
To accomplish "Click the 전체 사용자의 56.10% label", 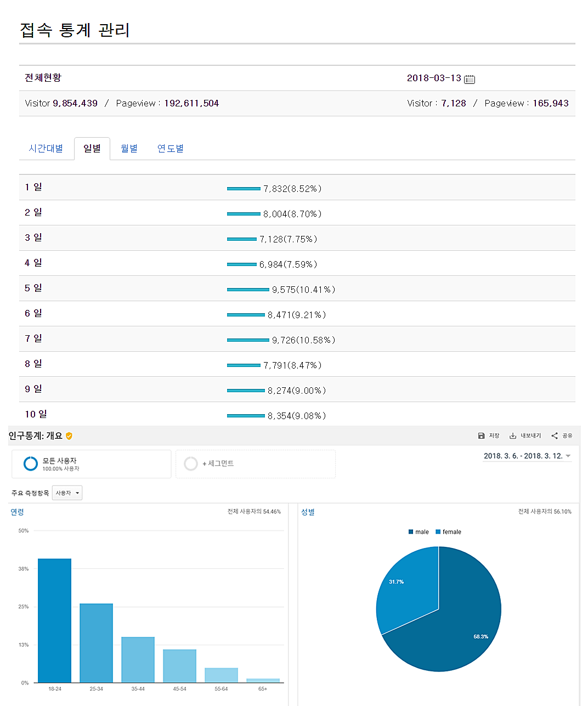I will point(545,511).
